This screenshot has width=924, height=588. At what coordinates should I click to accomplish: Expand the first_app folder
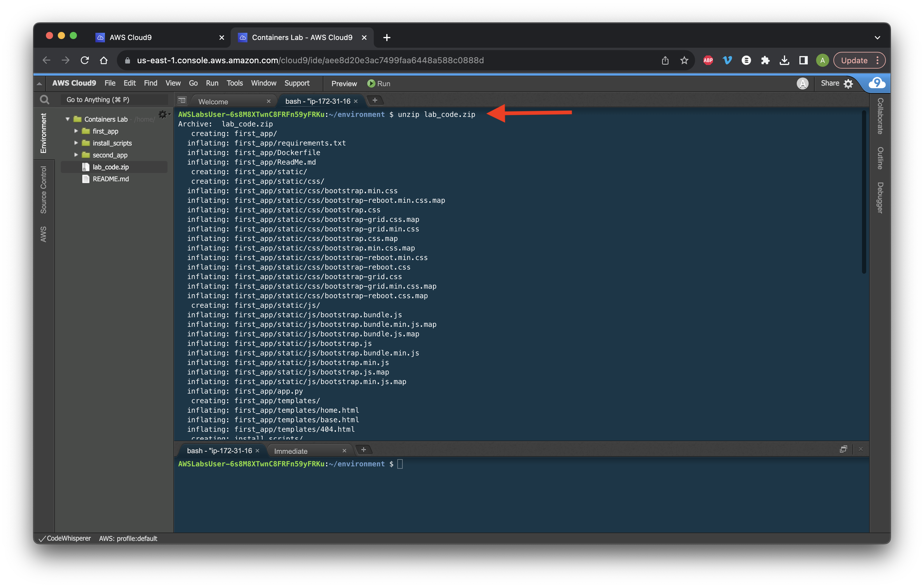point(76,131)
